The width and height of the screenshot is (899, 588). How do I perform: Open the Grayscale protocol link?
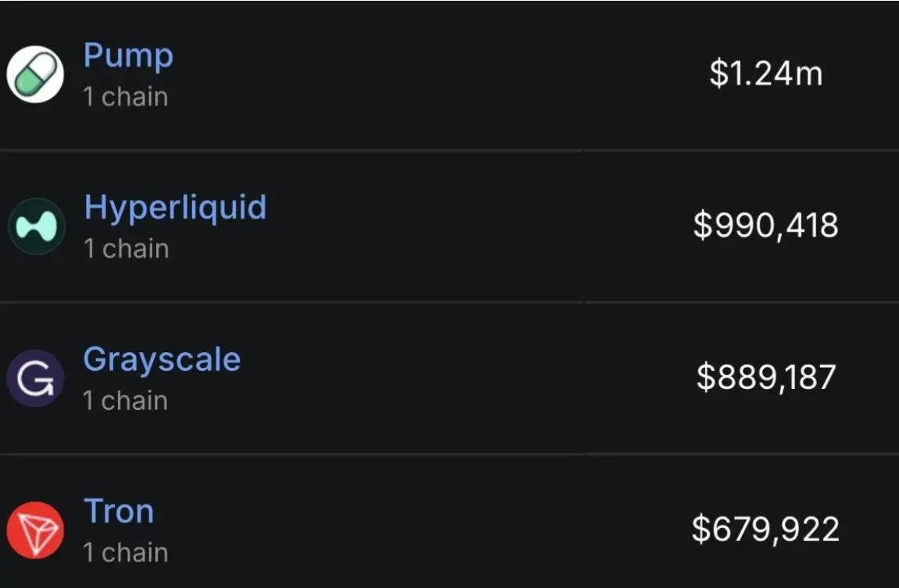click(x=162, y=359)
